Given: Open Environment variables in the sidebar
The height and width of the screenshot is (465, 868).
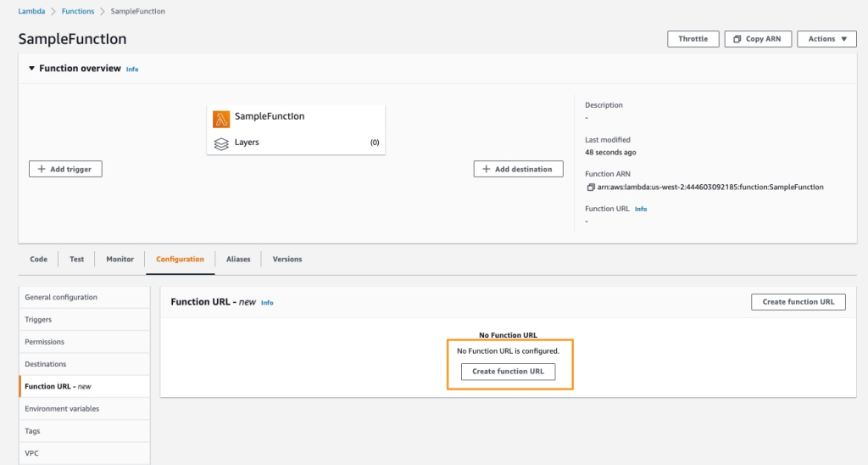Looking at the screenshot, I should click(62, 409).
